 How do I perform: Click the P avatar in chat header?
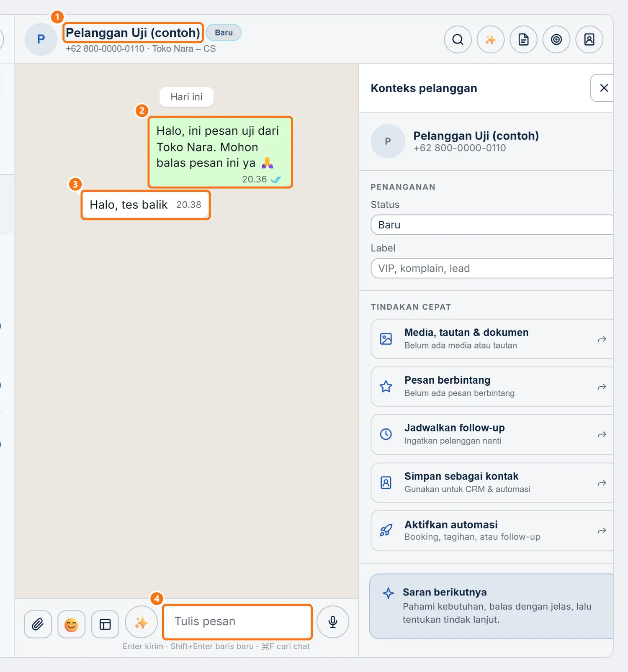(x=41, y=39)
